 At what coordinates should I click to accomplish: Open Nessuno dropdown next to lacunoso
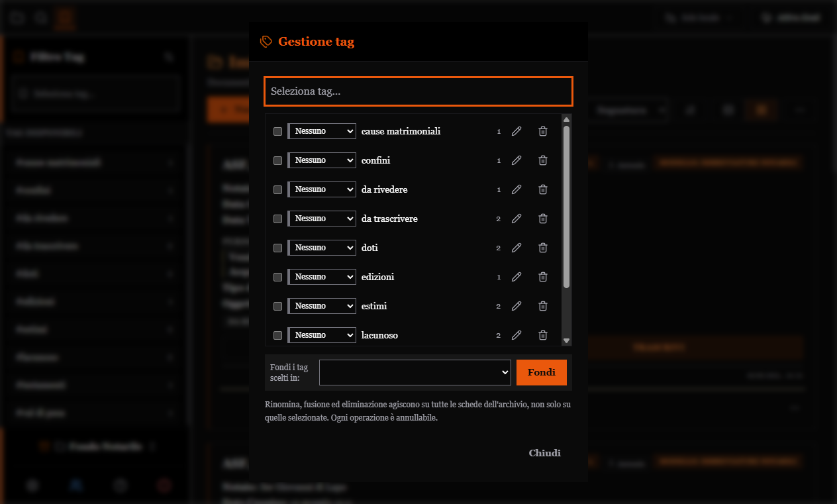pos(322,335)
